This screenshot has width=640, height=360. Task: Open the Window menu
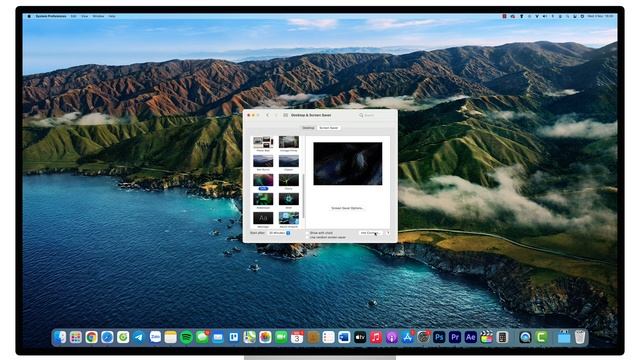click(98, 16)
